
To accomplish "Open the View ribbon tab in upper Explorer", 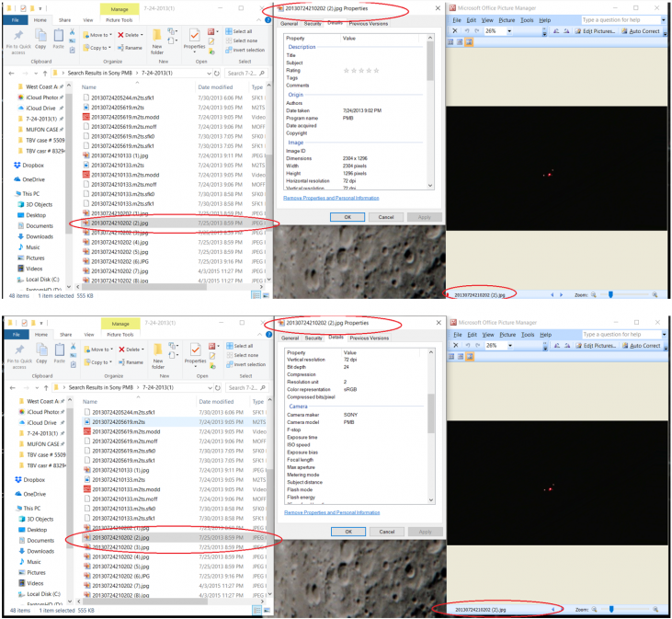I will [88, 20].
